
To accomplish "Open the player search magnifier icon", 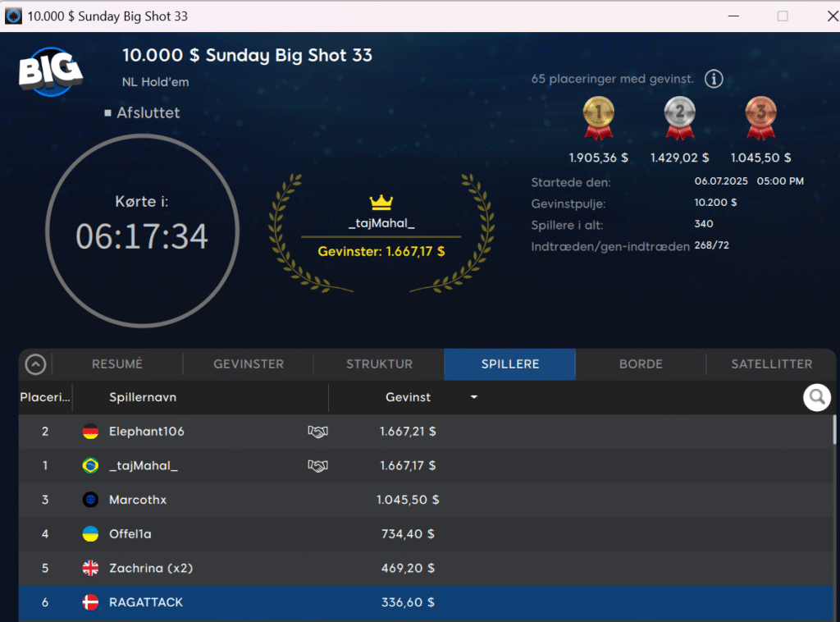I will (816, 398).
